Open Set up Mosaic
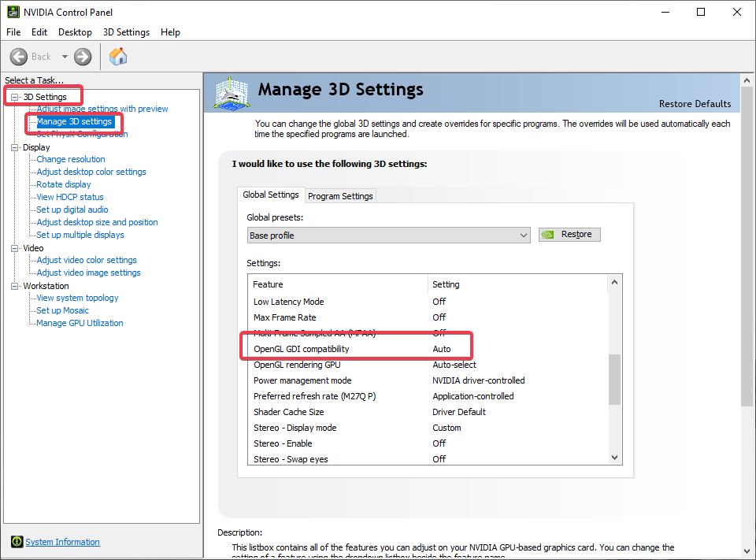Viewport: 756px width, 560px height. pyautogui.click(x=63, y=310)
